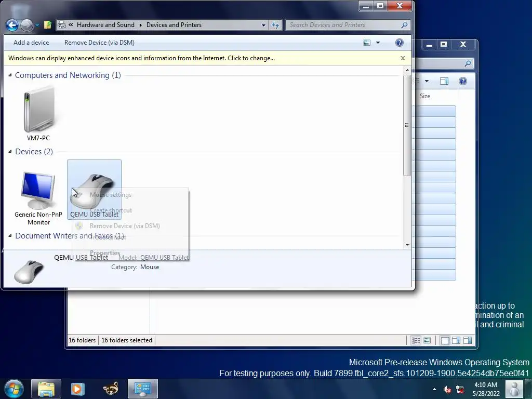Switch to large icons view in status bar

427,340
